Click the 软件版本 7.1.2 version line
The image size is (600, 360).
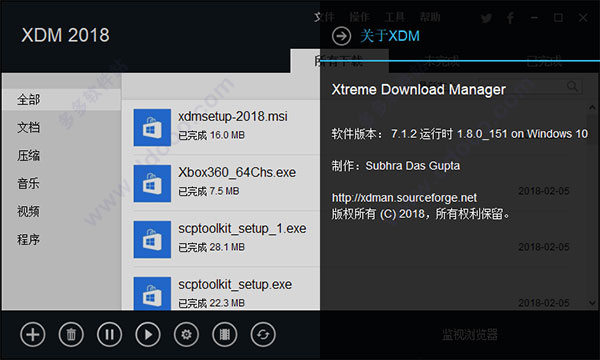[460, 134]
